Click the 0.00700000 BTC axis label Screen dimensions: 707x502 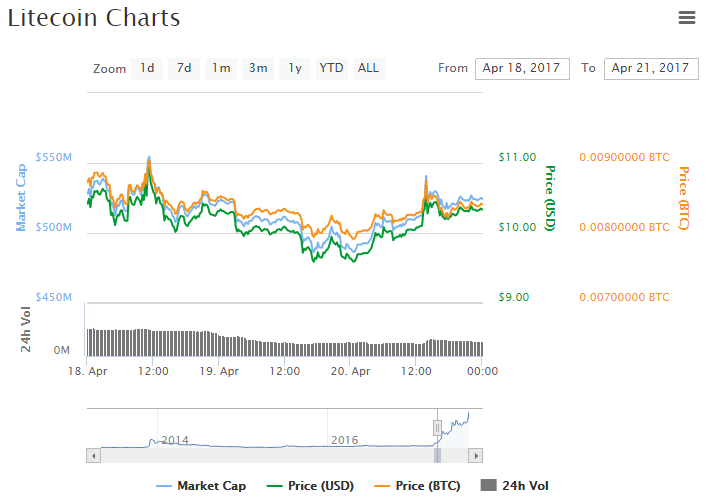click(x=624, y=297)
